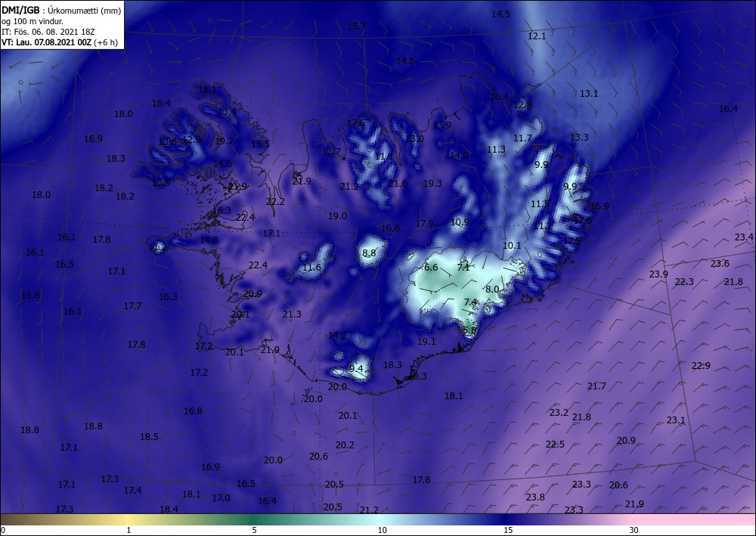The height and width of the screenshot is (536, 756).
Task: Select the map value 11.6
Action: [311, 267]
